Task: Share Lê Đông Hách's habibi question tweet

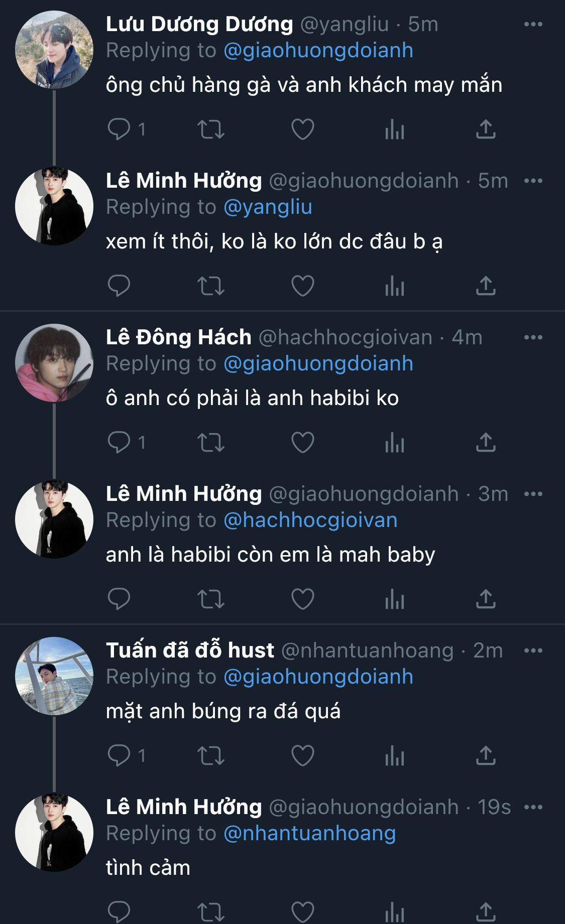Action: 486,443
